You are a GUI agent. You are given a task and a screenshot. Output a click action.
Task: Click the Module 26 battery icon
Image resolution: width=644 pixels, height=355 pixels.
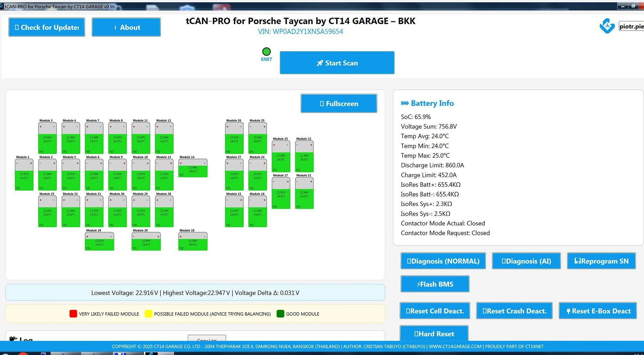234,138
